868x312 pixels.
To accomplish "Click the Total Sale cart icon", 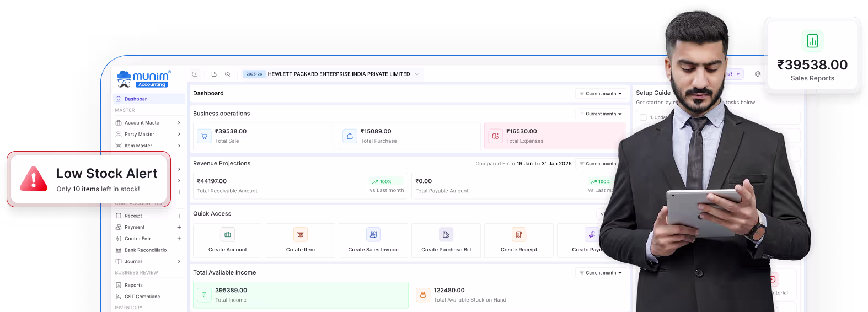I will (x=205, y=136).
